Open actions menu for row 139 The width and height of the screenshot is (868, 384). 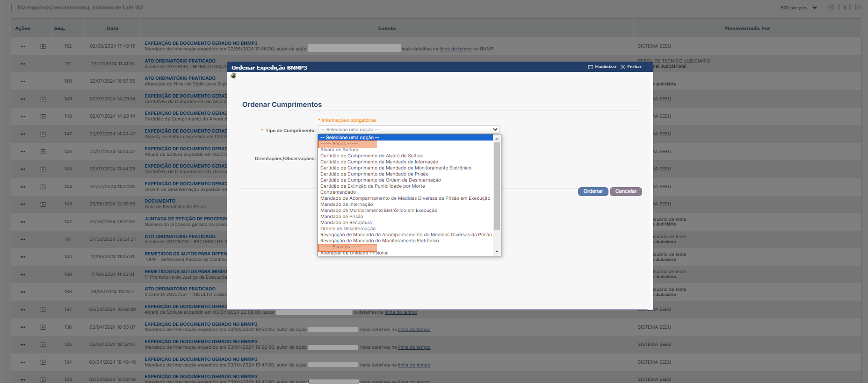tap(22, 275)
